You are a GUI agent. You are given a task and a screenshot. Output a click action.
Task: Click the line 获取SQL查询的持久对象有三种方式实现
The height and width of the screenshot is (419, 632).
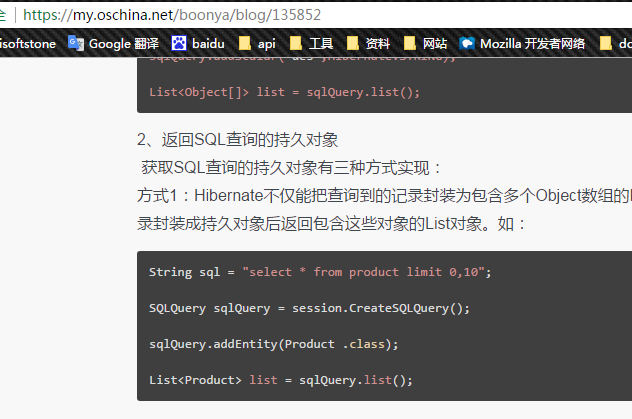pyautogui.click(x=290, y=167)
